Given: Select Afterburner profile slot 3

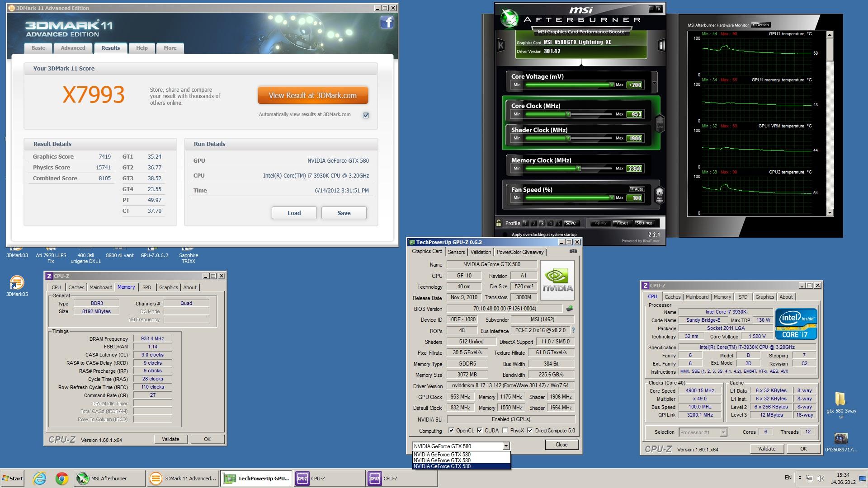Looking at the screenshot, I should [542, 223].
